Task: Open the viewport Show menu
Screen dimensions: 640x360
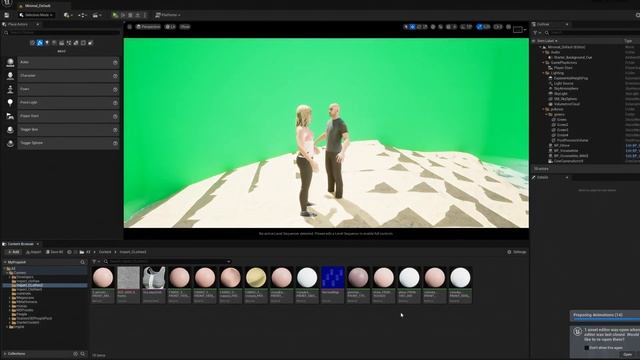Action: click(185, 27)
